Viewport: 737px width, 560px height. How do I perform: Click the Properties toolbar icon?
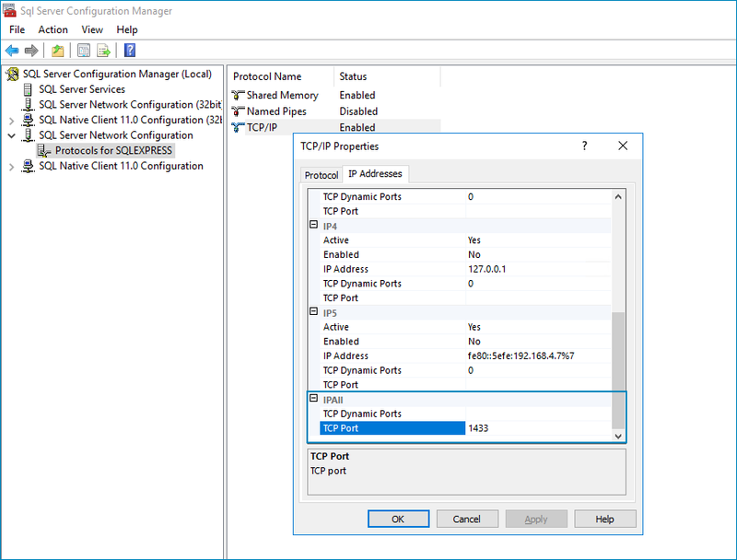[84, 51]
